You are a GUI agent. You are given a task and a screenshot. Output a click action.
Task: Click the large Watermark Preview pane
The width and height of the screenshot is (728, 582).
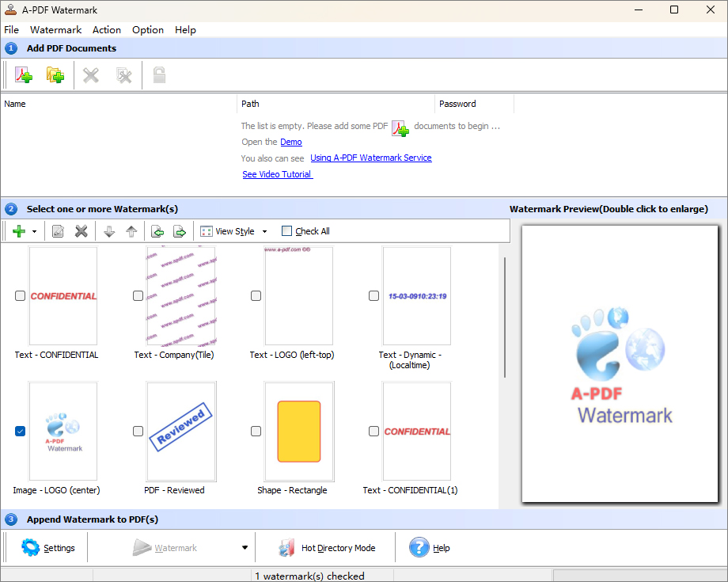(620, 363)
